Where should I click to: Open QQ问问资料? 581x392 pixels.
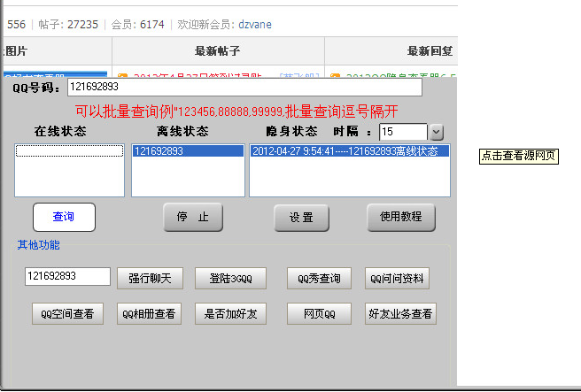tap(398, 278)
